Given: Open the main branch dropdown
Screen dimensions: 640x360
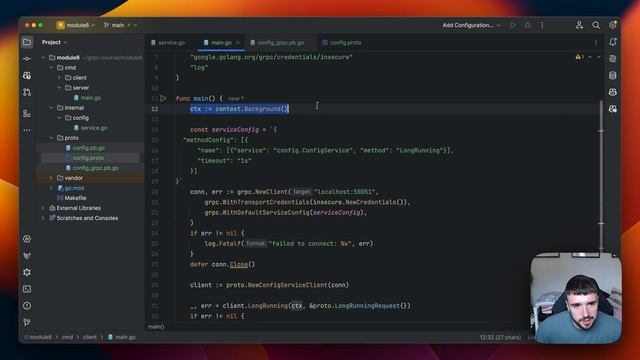Looking at the screenshot, I should (120, 25).
